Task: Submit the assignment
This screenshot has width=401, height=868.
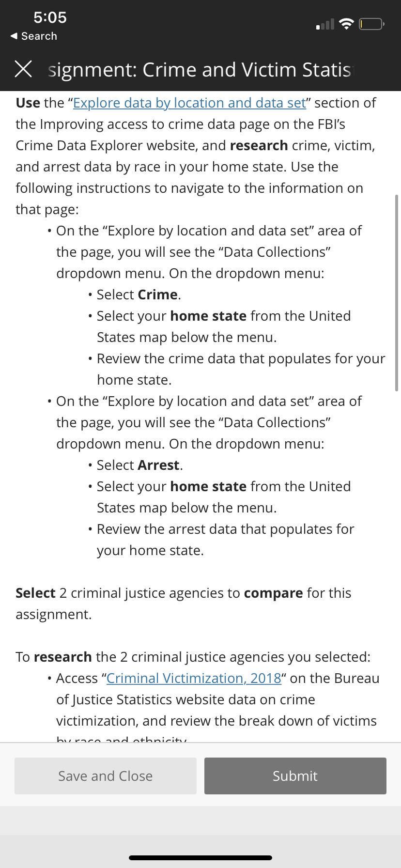Action: click(295, 776)
